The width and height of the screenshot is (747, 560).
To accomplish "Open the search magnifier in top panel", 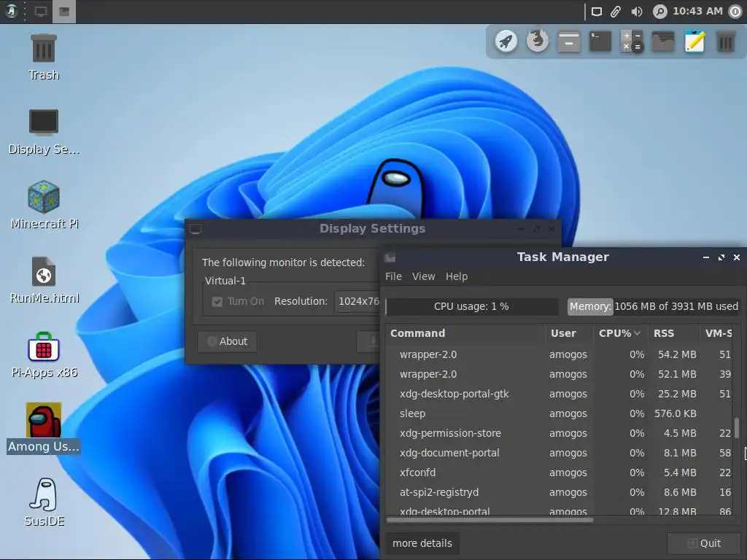I will (x=659, y=12).
